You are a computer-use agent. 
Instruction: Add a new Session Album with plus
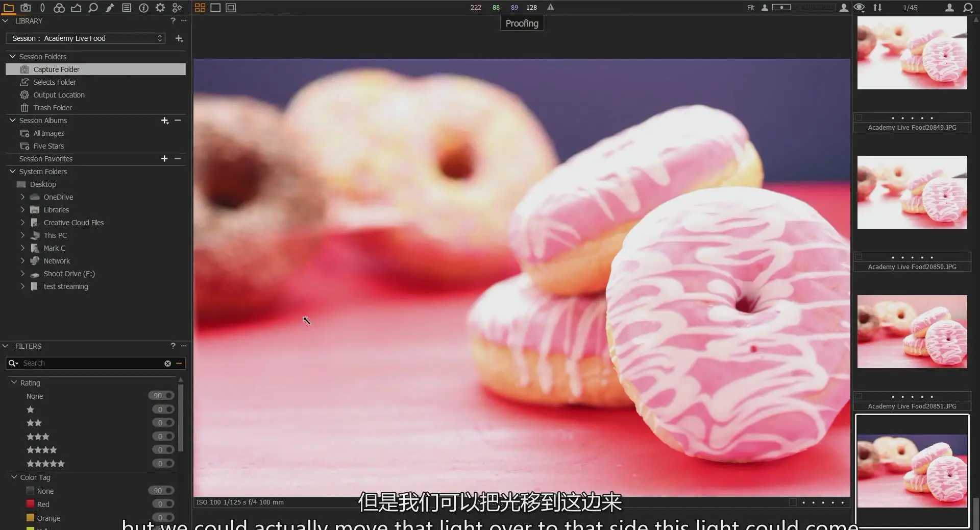[x=164, y=121]
